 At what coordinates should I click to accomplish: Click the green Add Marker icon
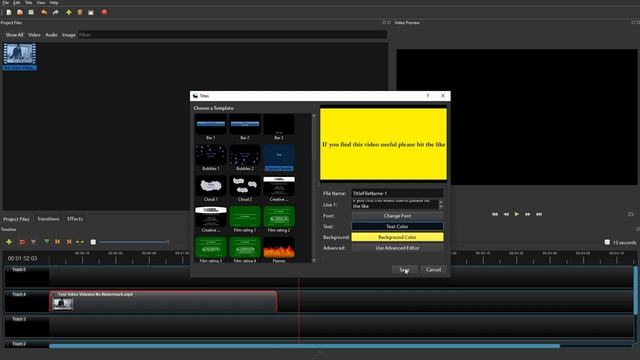pyautogui.click(x=47, y=242)
